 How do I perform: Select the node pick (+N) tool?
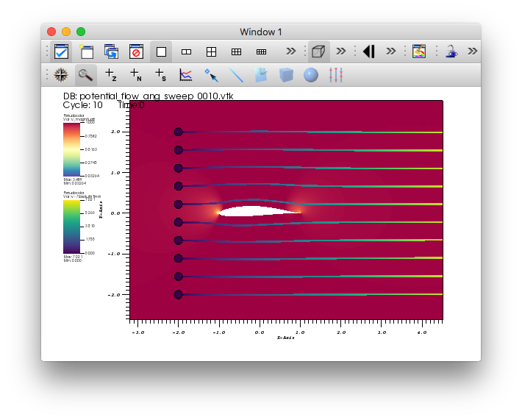135,74
